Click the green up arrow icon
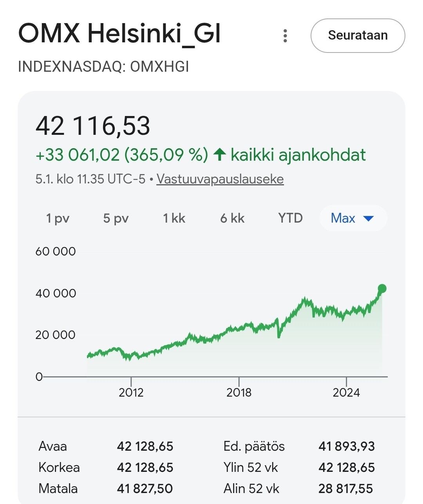Viewport: 423px width, 504px height. tap(220, 155)
